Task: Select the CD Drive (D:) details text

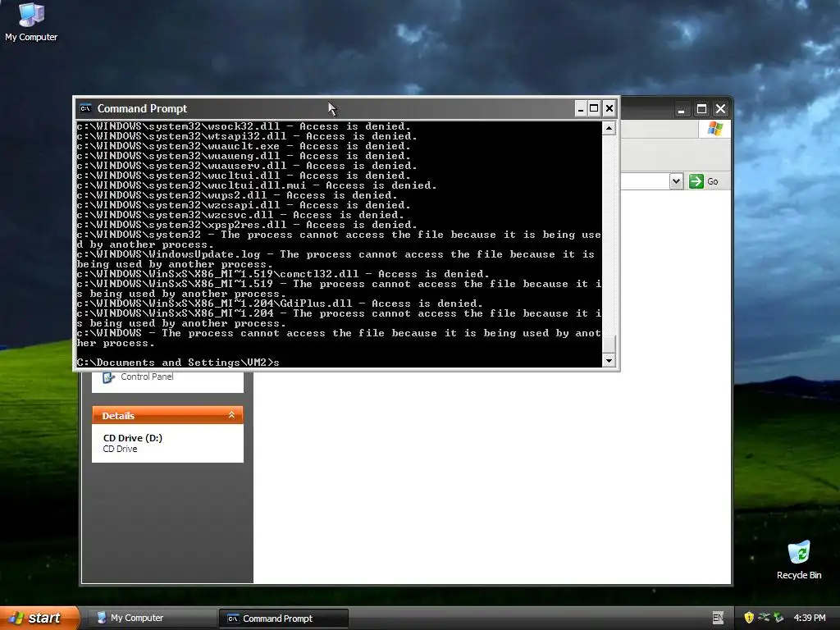Action: 133,438
